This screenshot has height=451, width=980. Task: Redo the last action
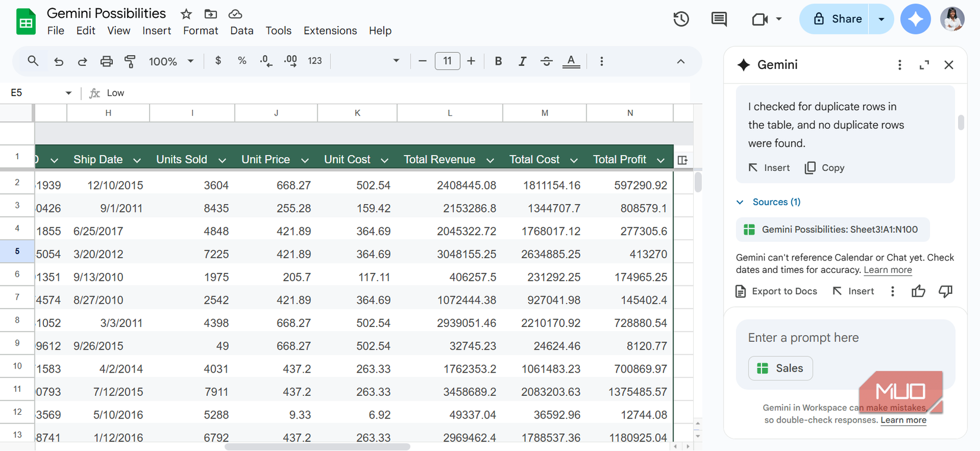(x=83, y=61)
